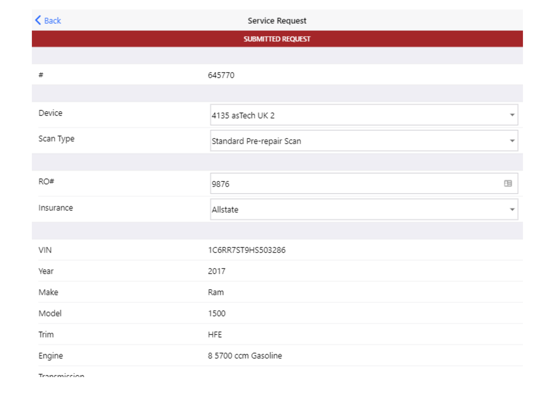Click the RO# field label

(x=46, y=181)
